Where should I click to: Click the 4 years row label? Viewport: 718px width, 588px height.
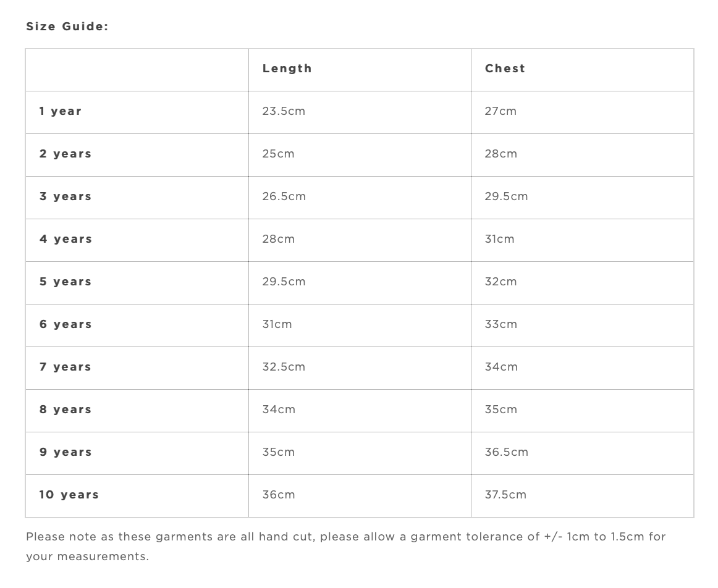[65, 239]
